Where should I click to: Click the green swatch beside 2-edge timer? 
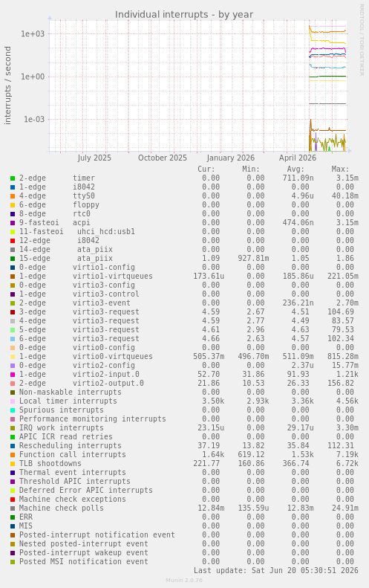tap(13, 178)
